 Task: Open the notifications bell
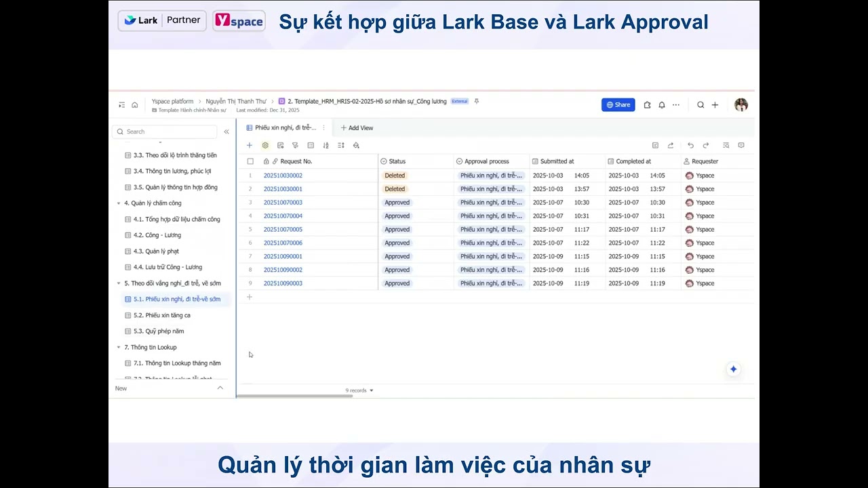662,105
